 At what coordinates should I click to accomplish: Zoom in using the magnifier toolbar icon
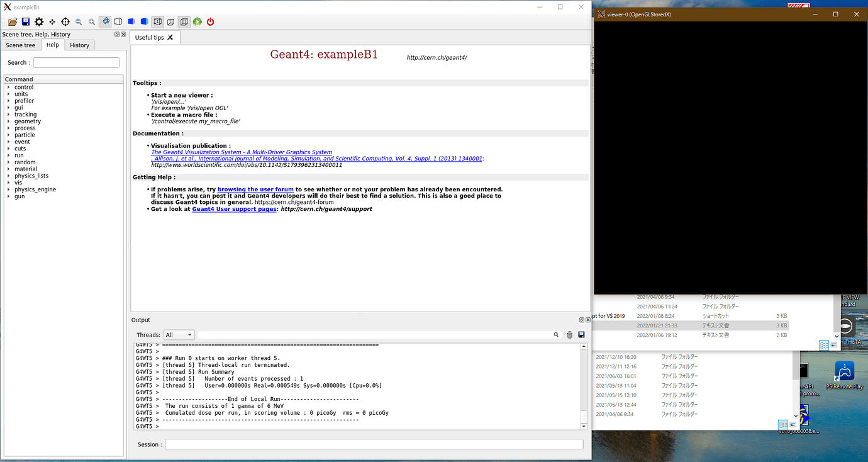pyautogui.click(x=92, y=21)
